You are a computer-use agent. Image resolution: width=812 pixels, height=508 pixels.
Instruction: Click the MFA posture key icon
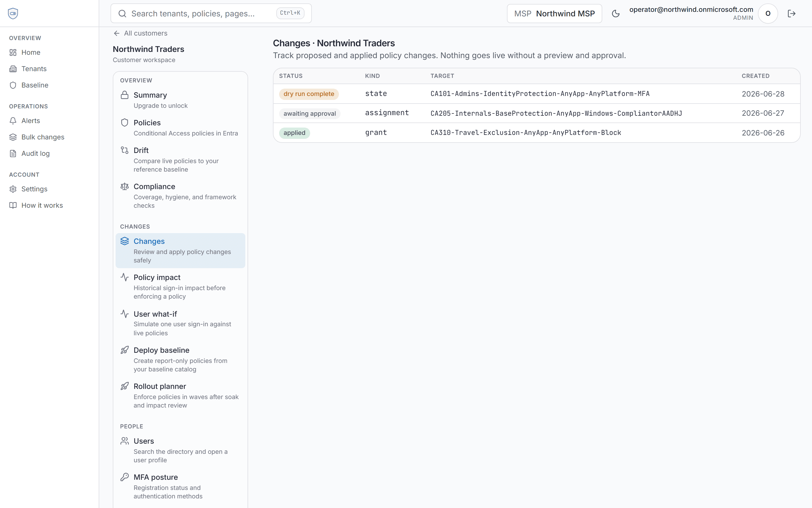click(x=125, y=477)
